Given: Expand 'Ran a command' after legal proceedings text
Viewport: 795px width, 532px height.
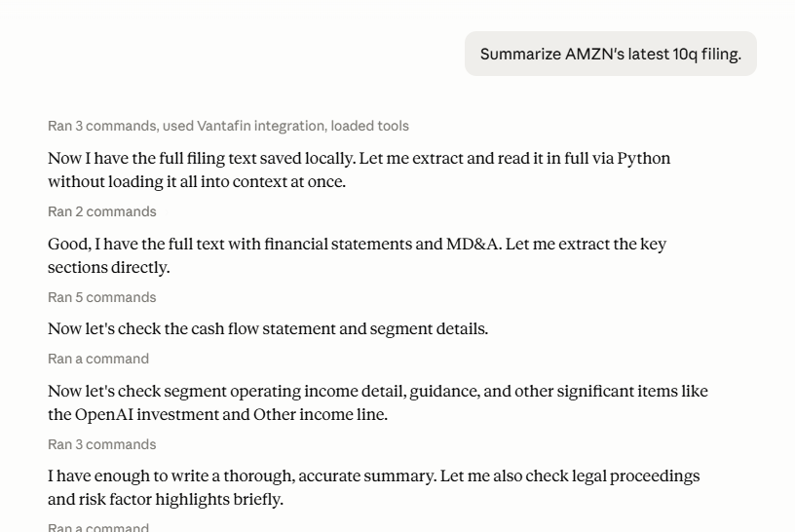Looking at the screenshot, I should (98, 527).
